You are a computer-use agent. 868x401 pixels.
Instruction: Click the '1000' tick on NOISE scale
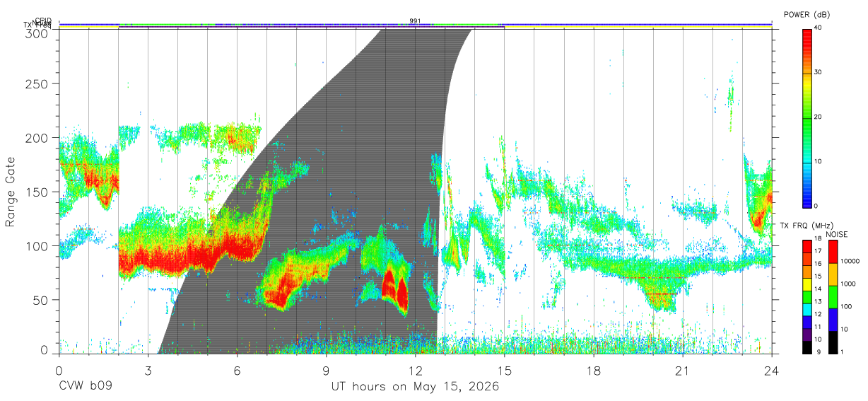(x=848, y=284)
